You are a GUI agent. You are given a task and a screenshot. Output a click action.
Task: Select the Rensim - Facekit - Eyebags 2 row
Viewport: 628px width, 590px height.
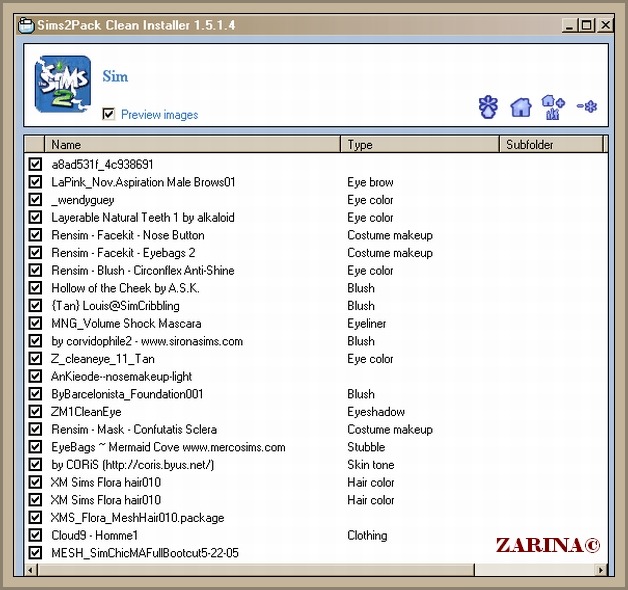coord(123,252)
